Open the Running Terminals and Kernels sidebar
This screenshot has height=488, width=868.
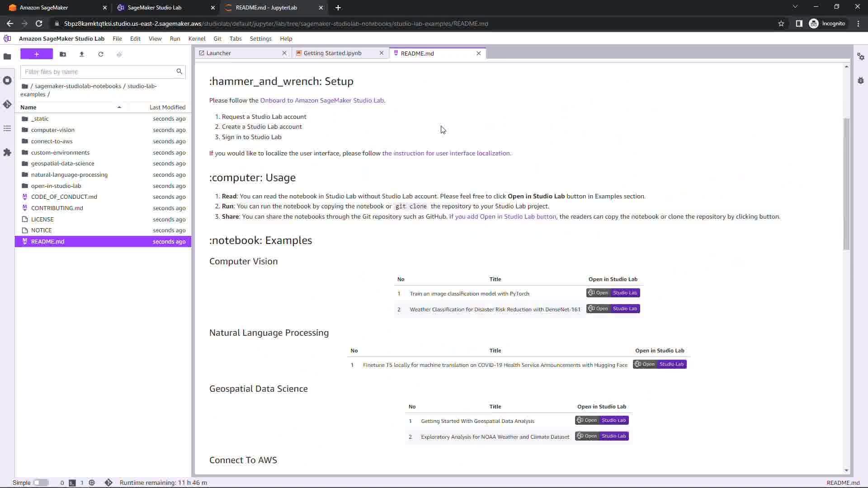click(7, 80)
